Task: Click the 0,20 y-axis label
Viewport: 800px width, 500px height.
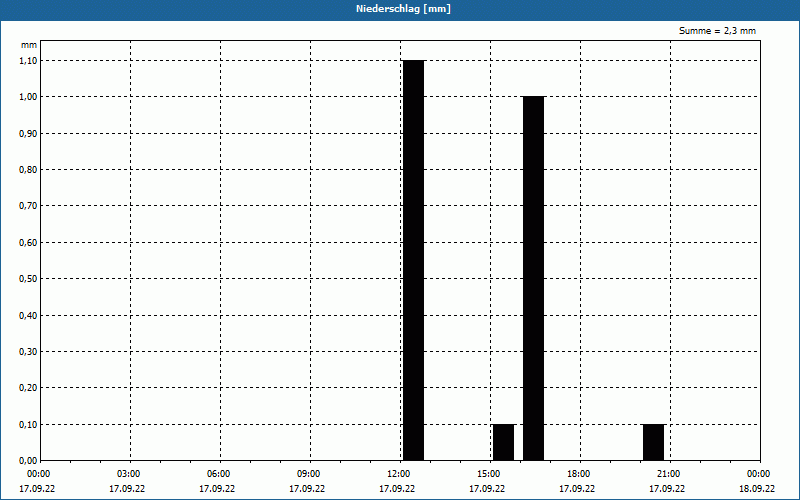Action: 28,388
